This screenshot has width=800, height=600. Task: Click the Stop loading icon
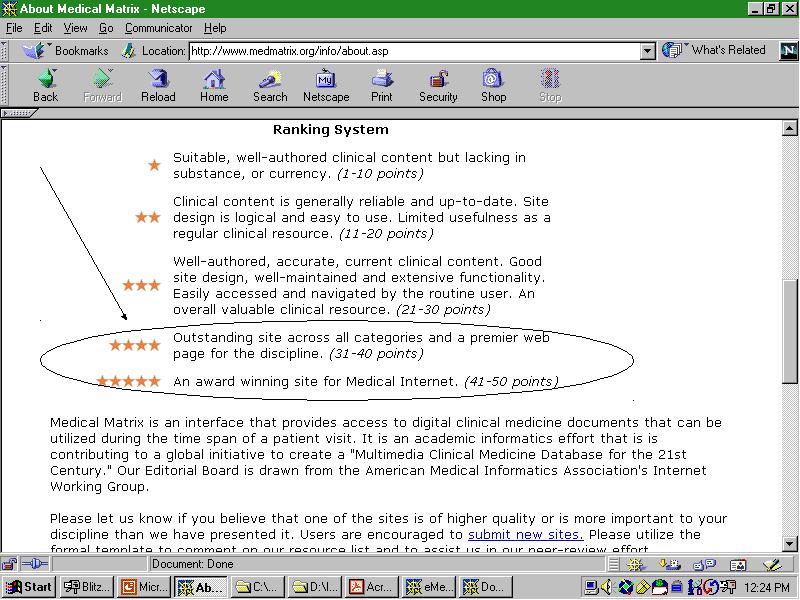(x=550, y=86)
